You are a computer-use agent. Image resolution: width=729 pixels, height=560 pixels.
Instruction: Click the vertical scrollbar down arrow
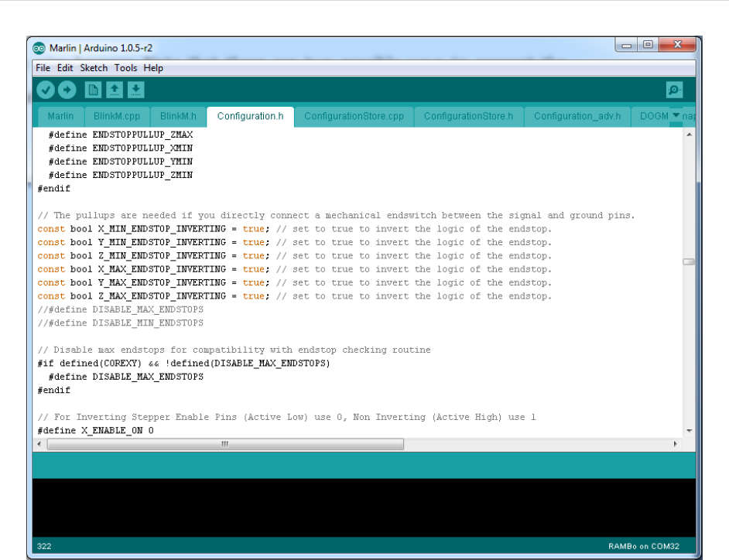(689, 431)
